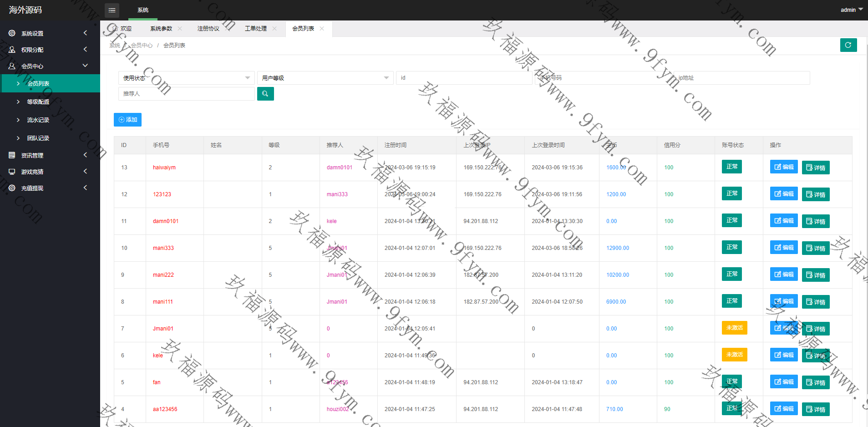
Task: Expand the 充值提现 sidebar menu
Action: (50, 188)
